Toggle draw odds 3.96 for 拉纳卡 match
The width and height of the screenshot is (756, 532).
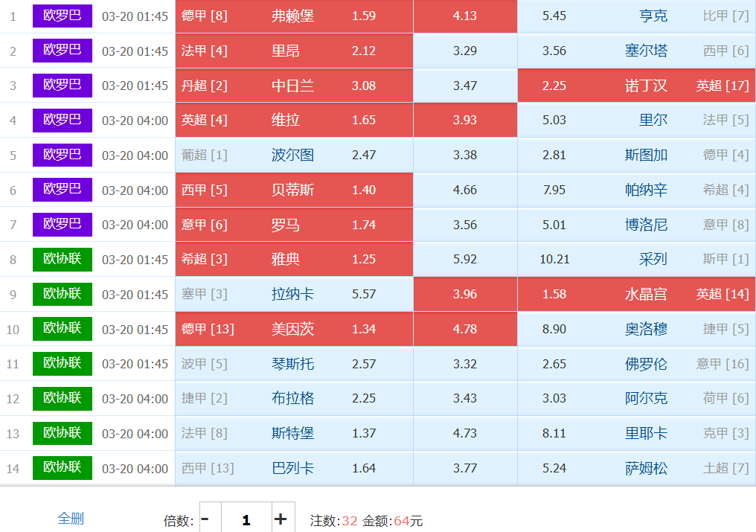click(x=465, y=294)
